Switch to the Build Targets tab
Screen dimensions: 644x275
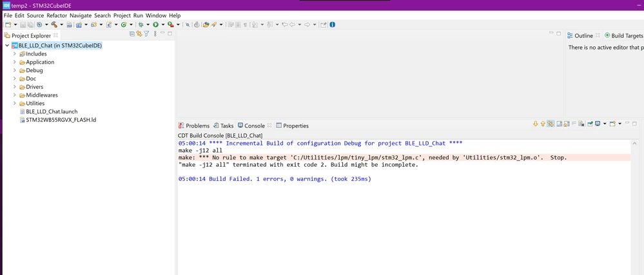pyautogui.click(x=624, y=35)
